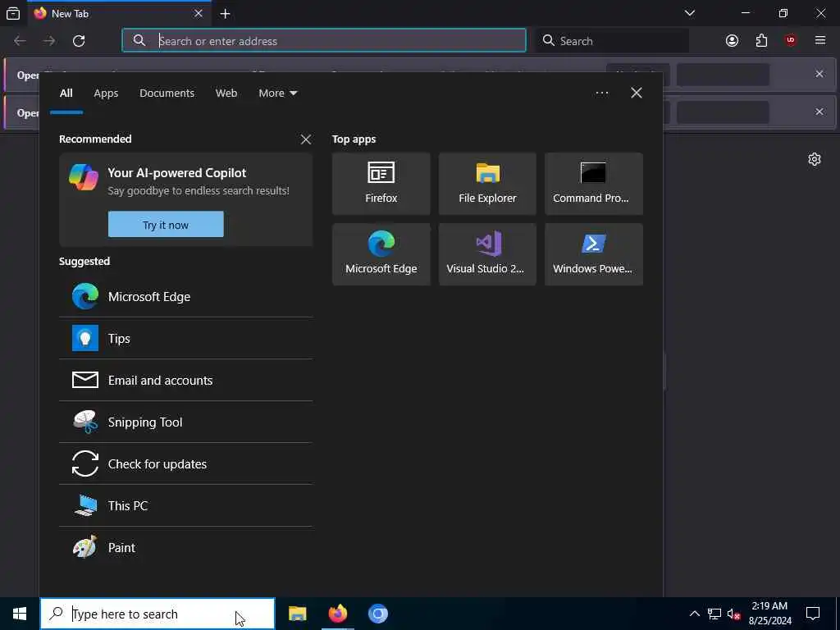Dismiss second Firefox notification bar
The image size is (840, 630).
coord(819,112)
